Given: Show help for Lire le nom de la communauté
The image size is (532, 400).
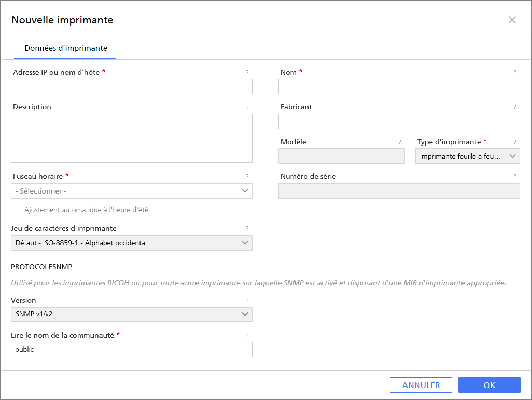Looking at the screenshot, I should pos(247,335).
